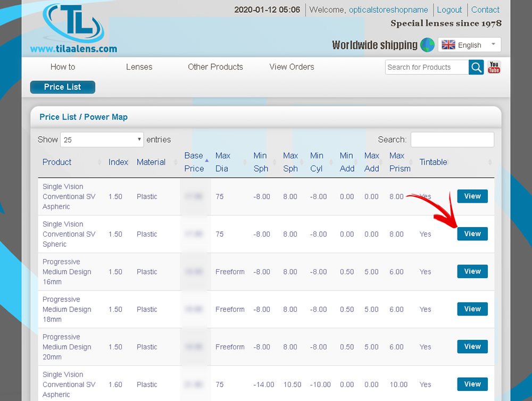Open the Contact link
This screenshot has width=532, height=401.
pyautogui.click(x=485, y=10)
